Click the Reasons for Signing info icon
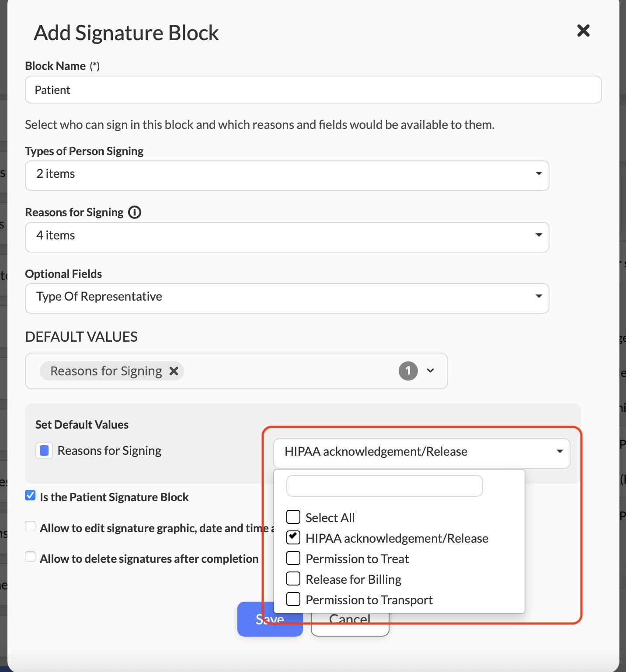This screenshot has height=672, width=626. coord(135,212)
